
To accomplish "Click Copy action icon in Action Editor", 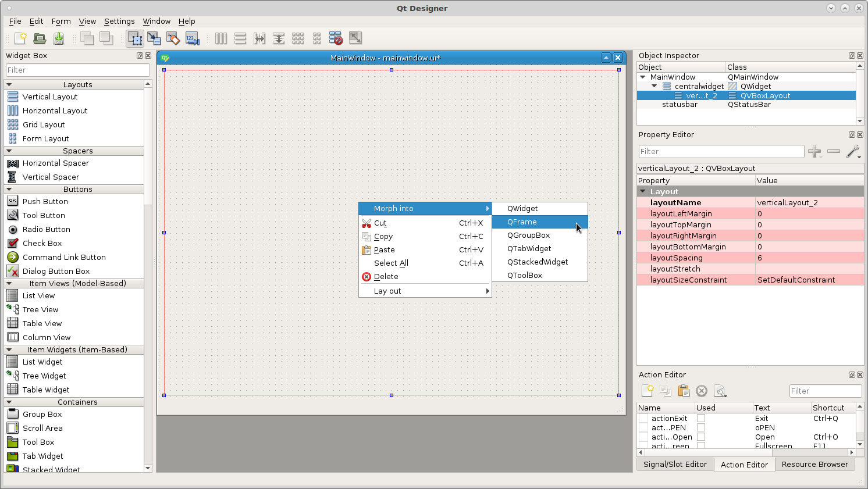I will [666, 391].
